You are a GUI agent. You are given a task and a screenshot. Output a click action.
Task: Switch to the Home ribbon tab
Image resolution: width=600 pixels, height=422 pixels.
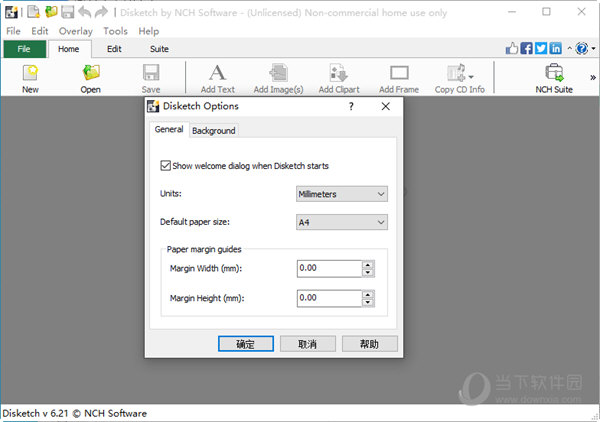[68, 49]
